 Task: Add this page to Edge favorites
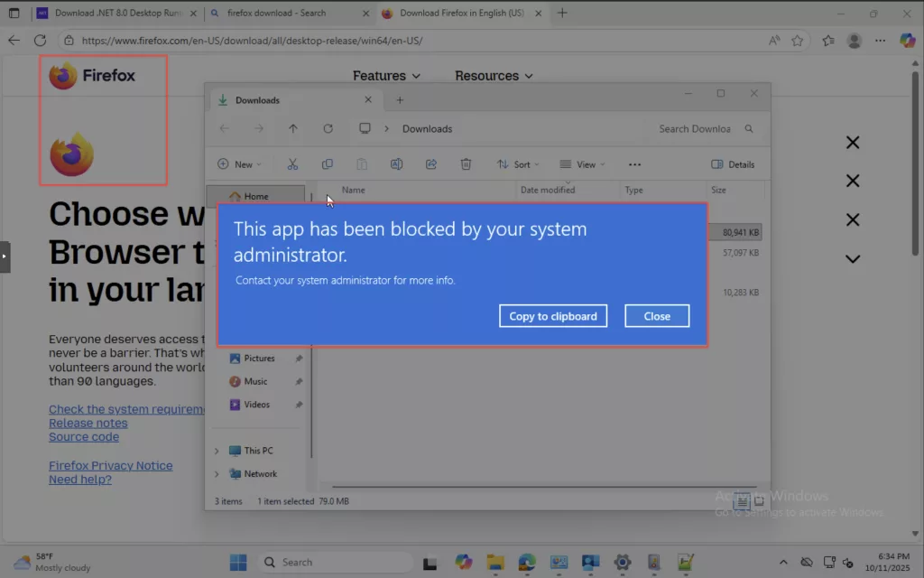pos(798,41)
